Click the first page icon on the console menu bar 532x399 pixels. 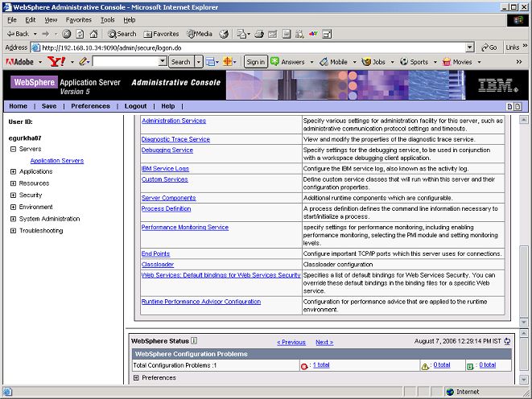point(509,106)
